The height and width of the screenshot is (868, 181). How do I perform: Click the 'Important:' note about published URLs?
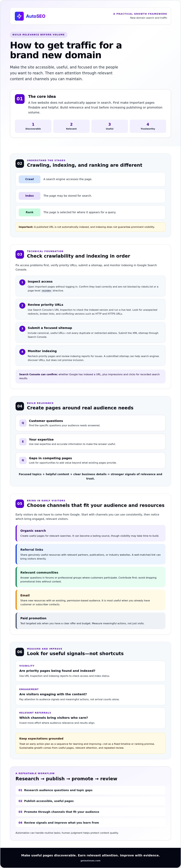91,227
